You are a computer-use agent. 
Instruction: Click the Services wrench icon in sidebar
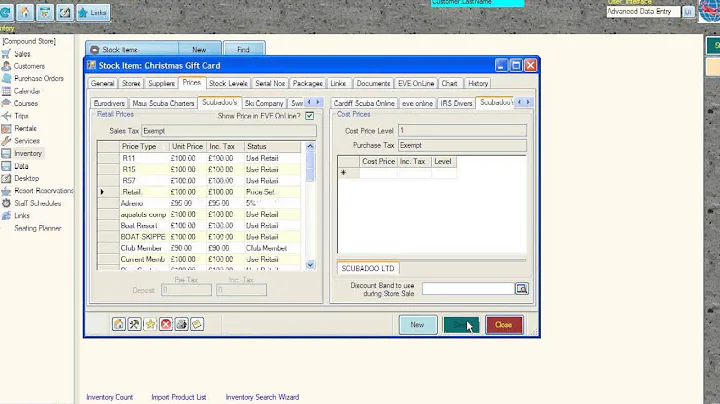click(6, 141)
